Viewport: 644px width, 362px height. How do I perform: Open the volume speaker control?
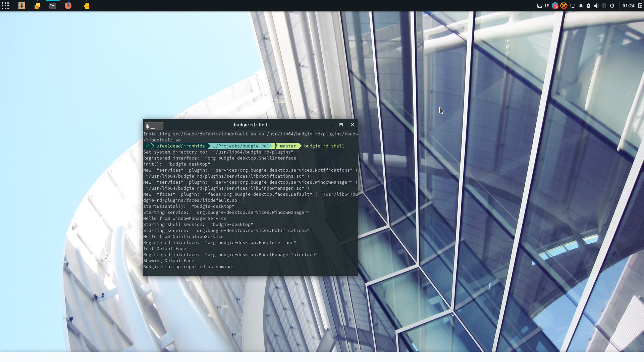(x=596, y=6)
